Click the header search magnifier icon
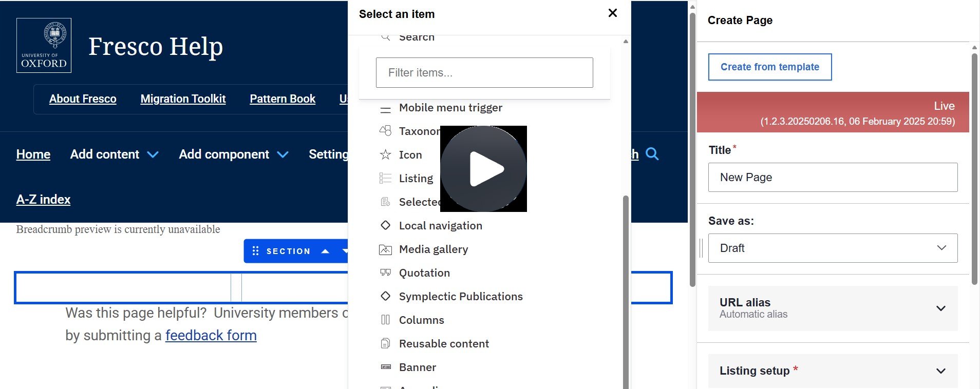The height and width of the screenshot is (389, 980). (652, 153)
